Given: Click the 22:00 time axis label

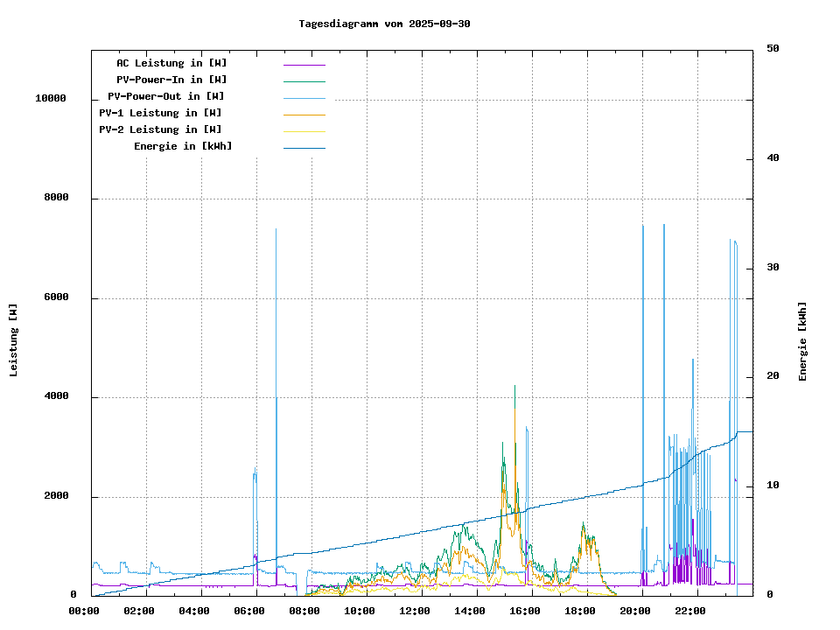Looking at the screenshot, I should pos(689,611).
